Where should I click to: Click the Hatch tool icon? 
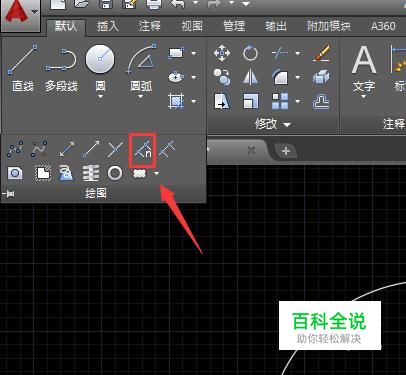tap(176, 101)
